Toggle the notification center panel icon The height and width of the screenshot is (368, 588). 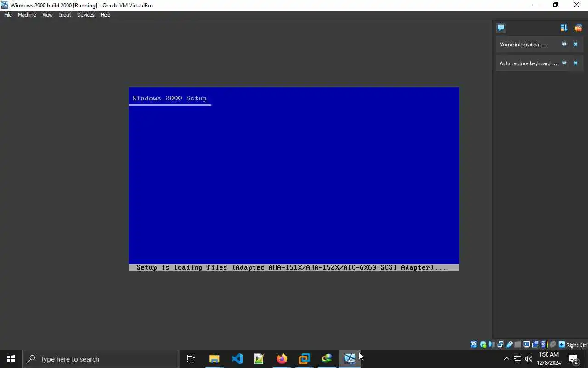501,28
